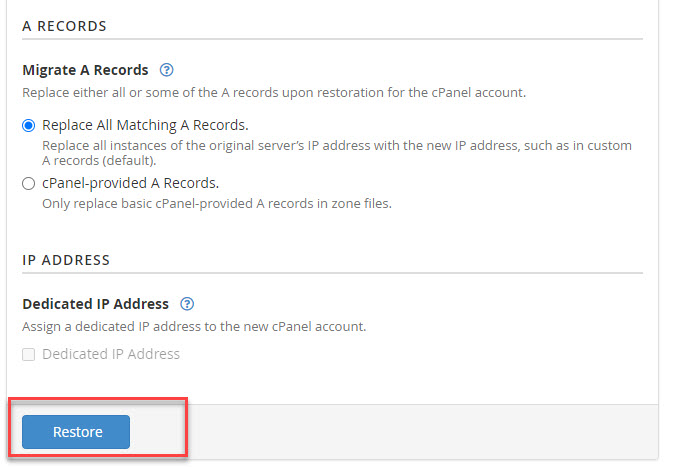Click the "cPanel-provided A Records." label text
The height and width of the screenshot is (467, 678).
tap(130, 183)
